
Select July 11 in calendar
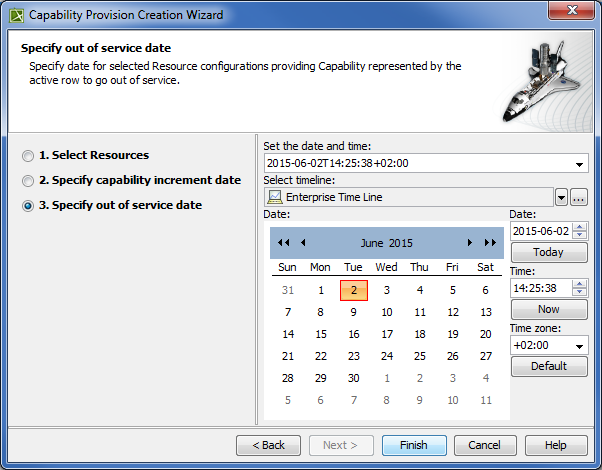point(486,400)
